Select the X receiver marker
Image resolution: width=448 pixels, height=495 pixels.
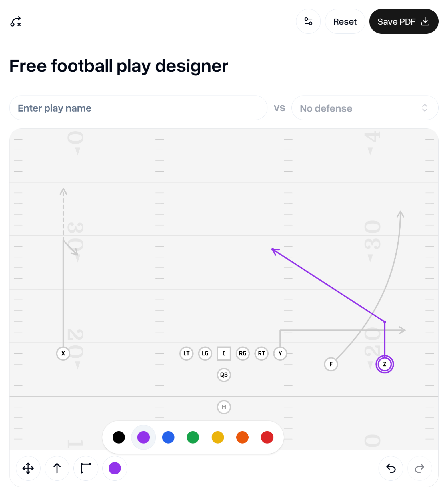(x=63, y=353)
